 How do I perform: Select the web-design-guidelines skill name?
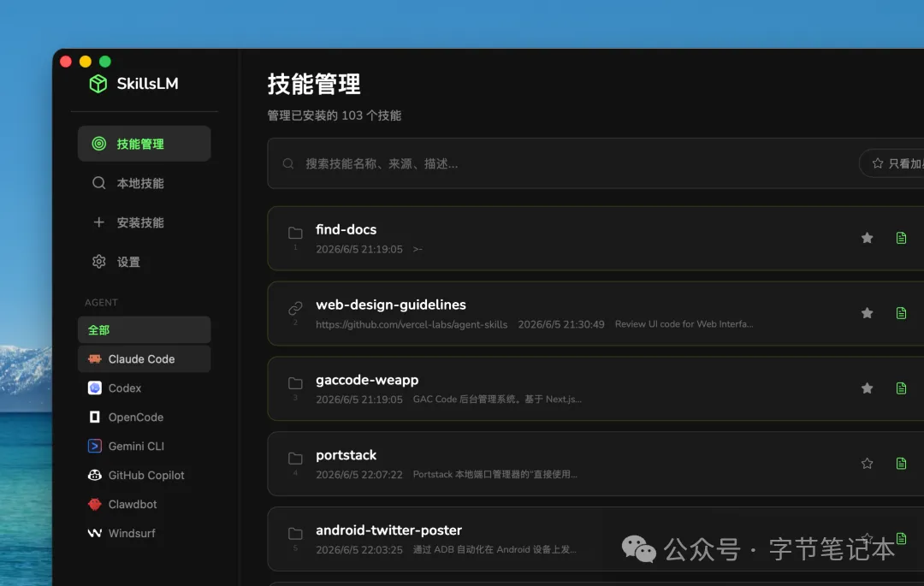391,305
